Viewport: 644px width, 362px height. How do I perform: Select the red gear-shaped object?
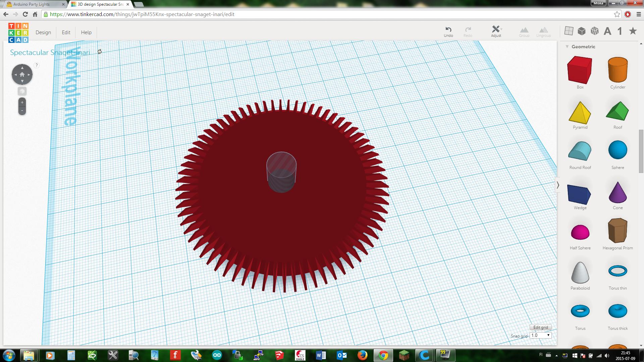click(282, 221)
